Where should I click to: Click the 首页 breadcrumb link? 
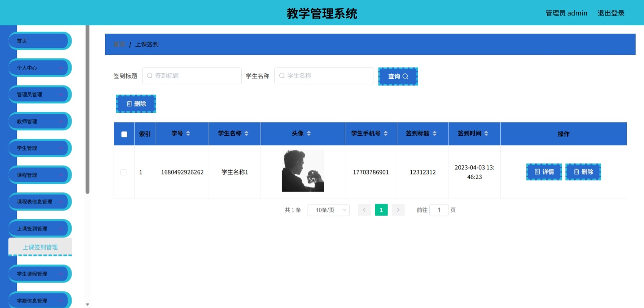click(119, 44)
